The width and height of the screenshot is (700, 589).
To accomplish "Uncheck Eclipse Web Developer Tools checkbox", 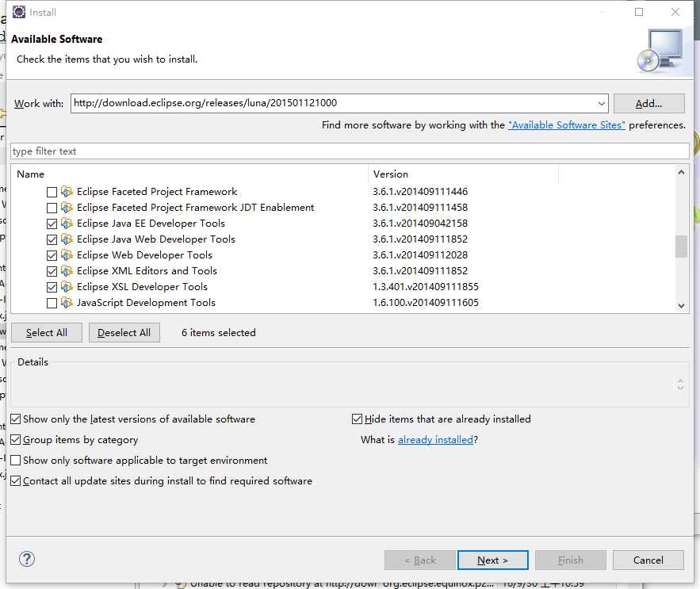I will tap(52, 255).
